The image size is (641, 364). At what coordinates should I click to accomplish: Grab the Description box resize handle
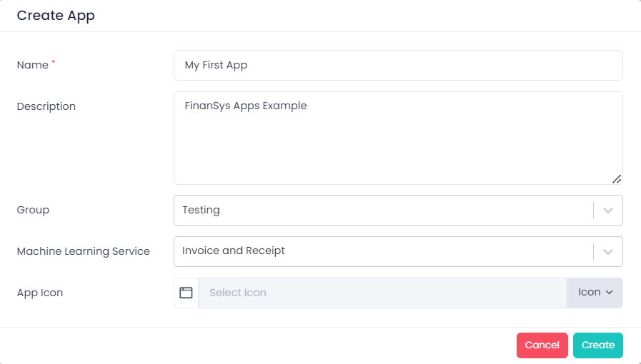pyautogui.click(x=616, y=178)
